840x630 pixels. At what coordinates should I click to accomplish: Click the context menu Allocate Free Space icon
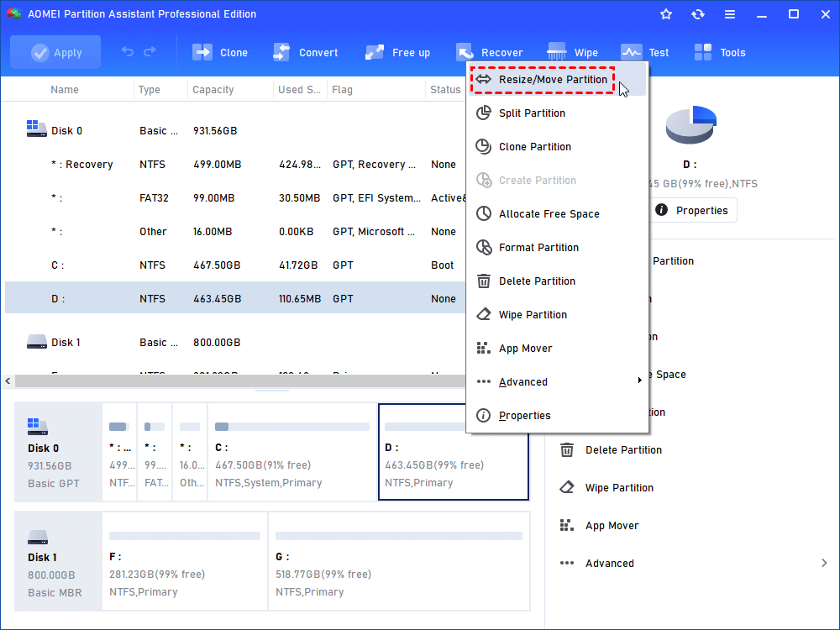(484, 213)
